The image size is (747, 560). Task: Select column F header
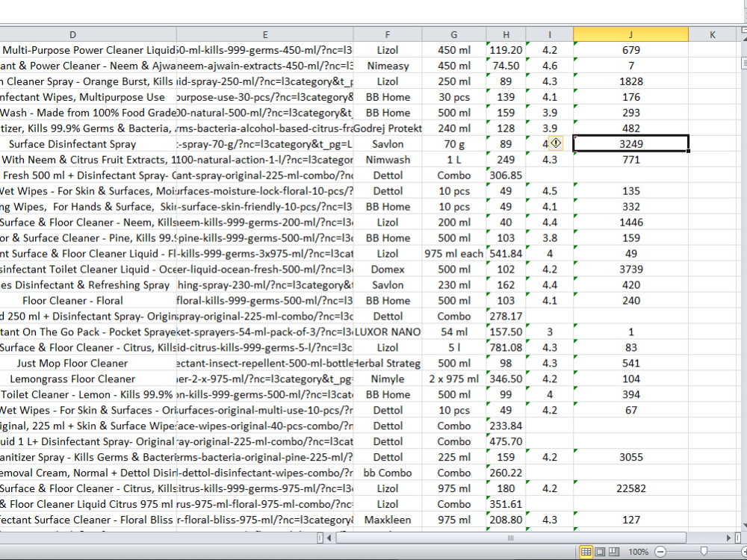(387, 34)
